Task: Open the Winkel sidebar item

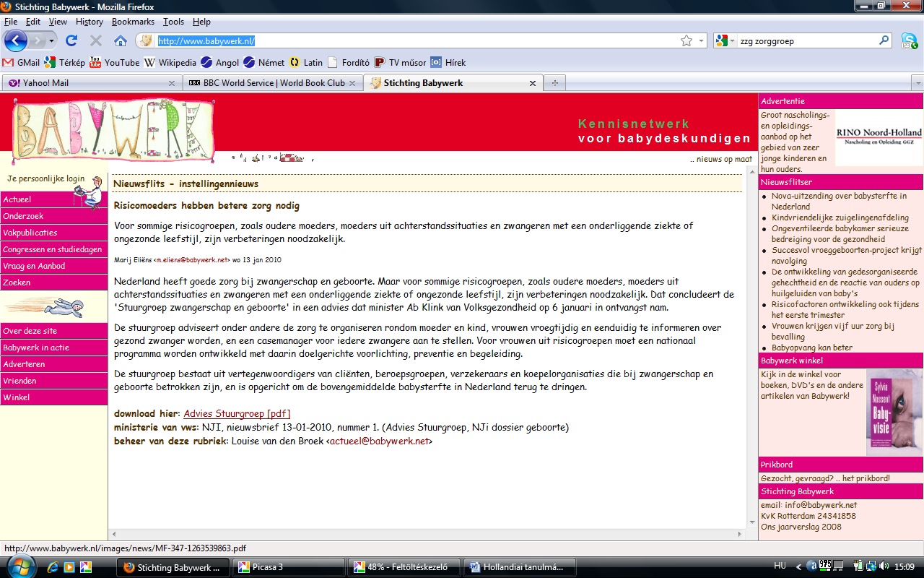Action: 54,397
